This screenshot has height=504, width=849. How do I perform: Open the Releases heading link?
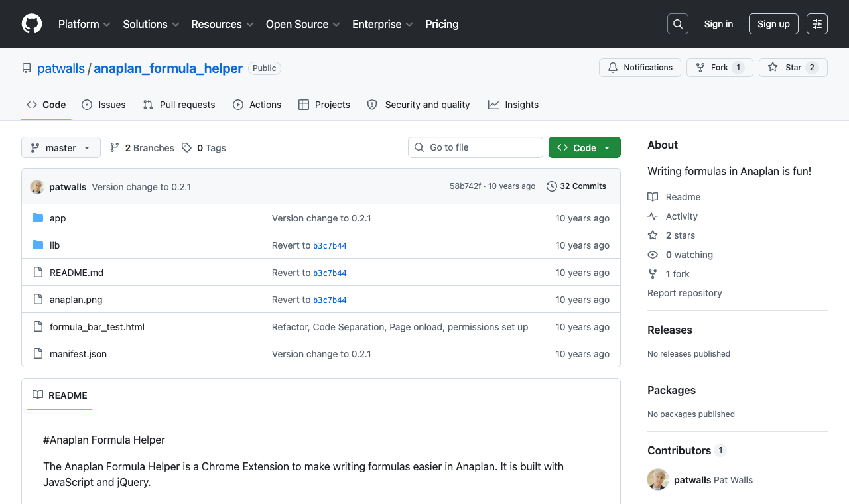pos(670,330)
